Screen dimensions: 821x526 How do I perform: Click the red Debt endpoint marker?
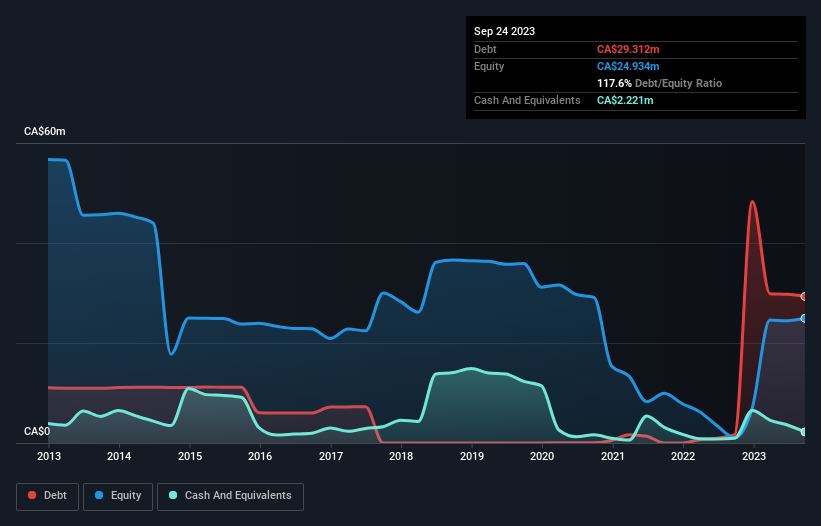[x=804, y=297]
